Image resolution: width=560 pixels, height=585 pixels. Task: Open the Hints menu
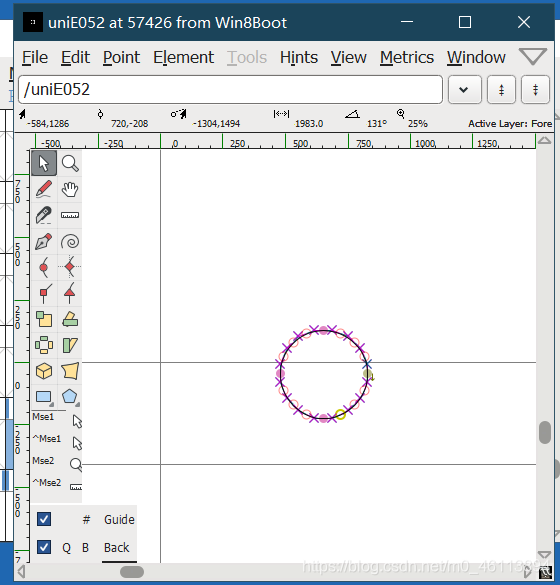tap(299, 57)
